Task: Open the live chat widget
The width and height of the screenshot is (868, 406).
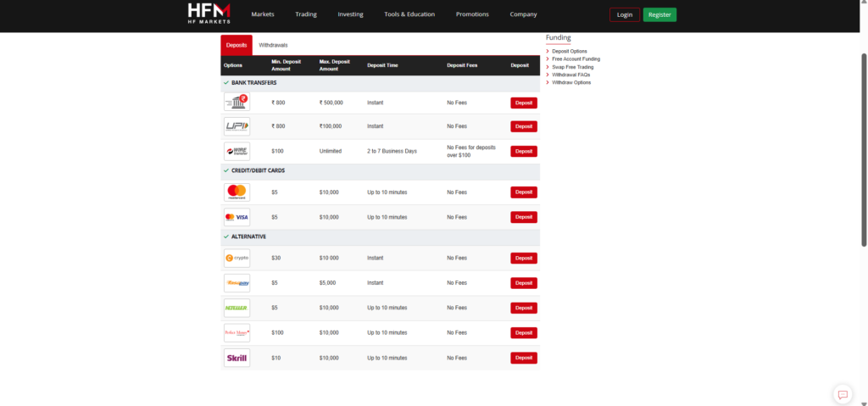Action: 842,394
